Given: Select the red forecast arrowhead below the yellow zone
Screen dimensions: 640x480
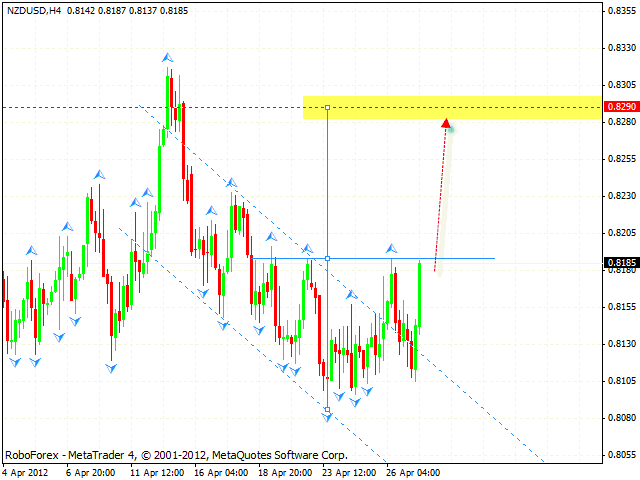Looking at the screenshot, I should pyautogui.click(x=446, y=123).
